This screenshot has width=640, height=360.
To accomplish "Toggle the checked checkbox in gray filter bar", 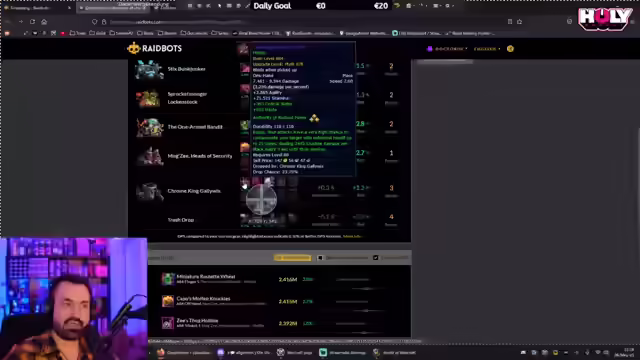I will click(x=376, y=258).
